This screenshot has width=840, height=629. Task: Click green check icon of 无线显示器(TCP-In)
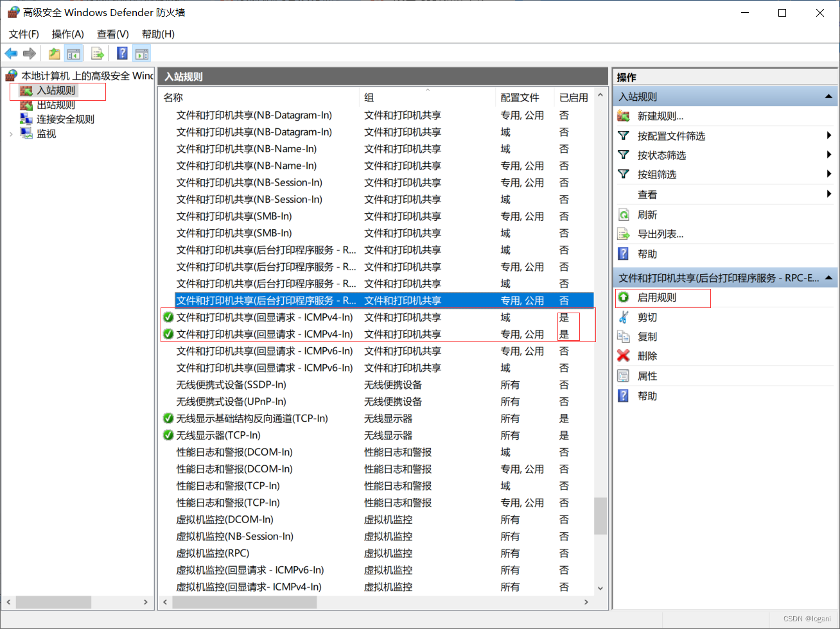click(x=168, y=435)
